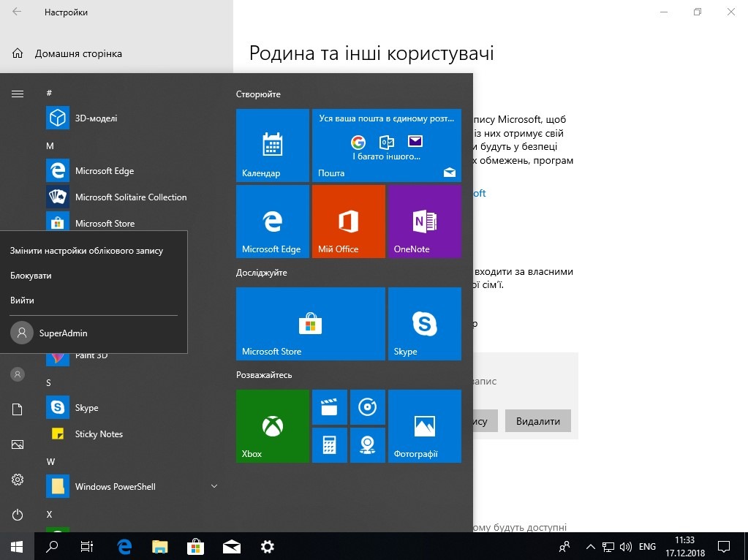Open Pictures from the Start sidebar
This screenshot has width=748, height=560.
click(17, 444)
